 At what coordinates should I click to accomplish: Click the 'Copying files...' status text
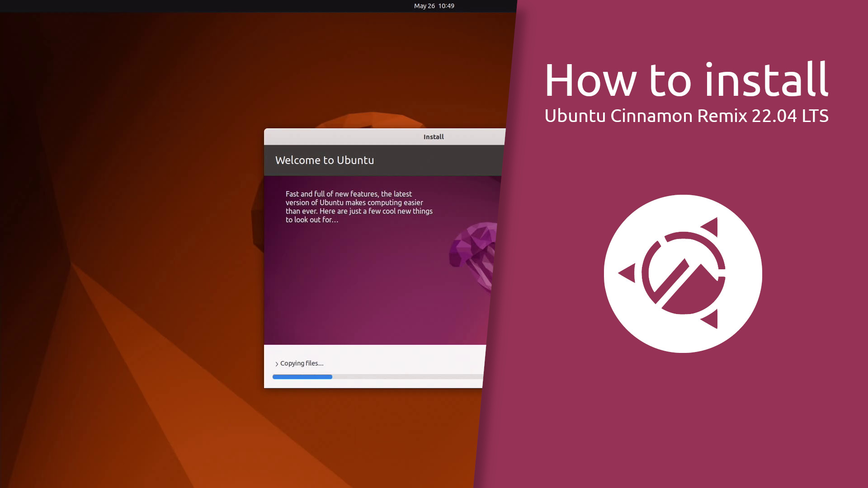click(x=302, y=363)
